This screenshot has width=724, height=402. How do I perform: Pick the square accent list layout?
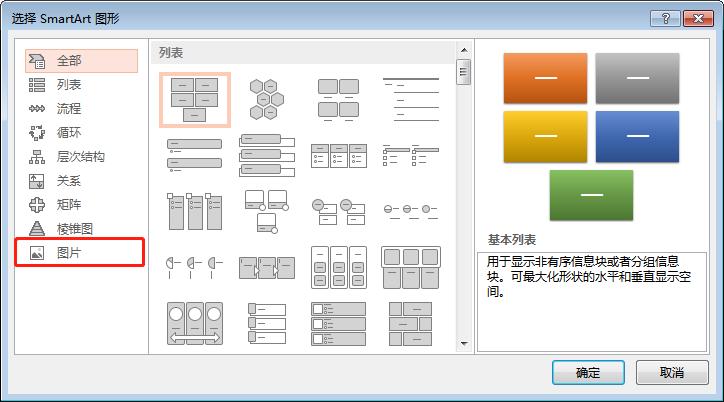(410, 155)
